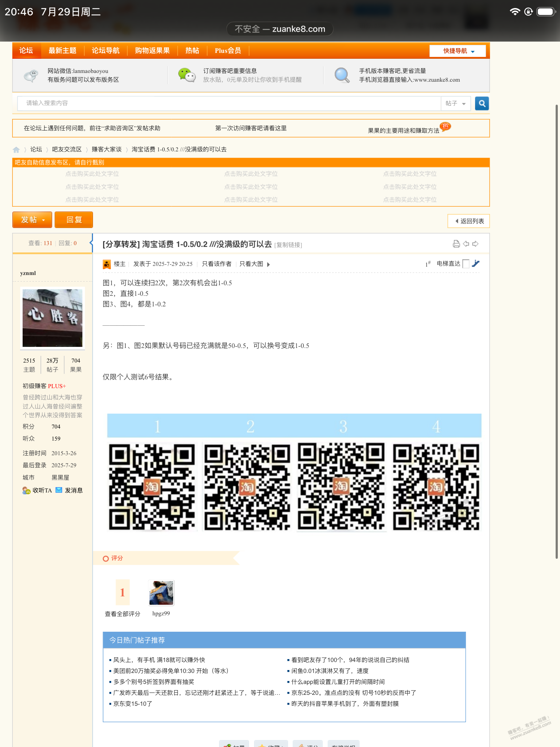Open the home icon in breadcrumb
This screenshot has width=560, height=747.
tap(16, 150)
